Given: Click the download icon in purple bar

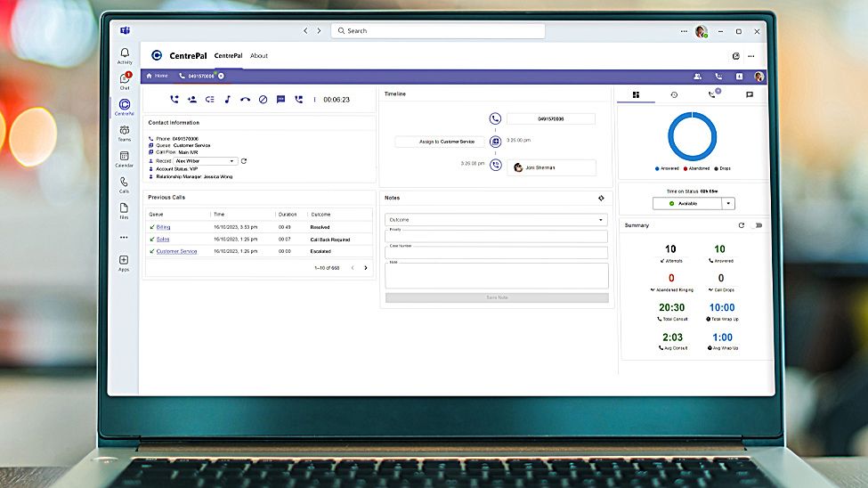Looking at the screenshot, I should (x=739, y=77).
